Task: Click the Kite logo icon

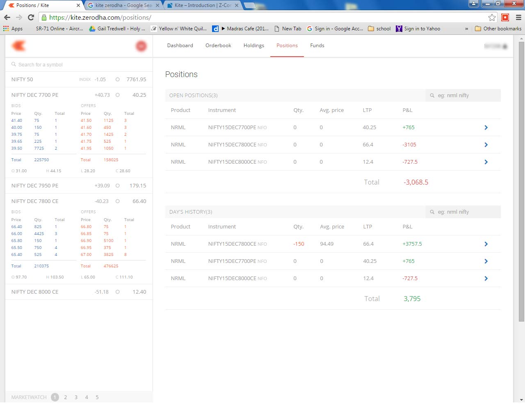Action: [18, 46]
